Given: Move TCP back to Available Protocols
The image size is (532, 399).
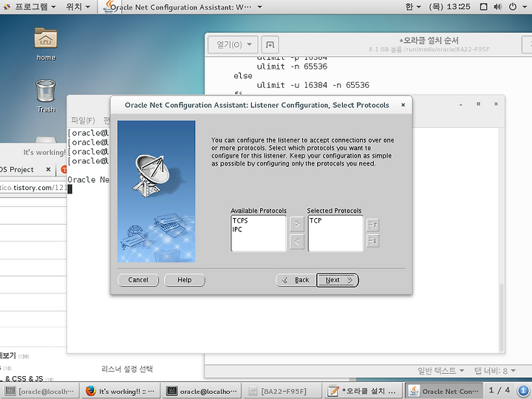Looking at the screenshot, I should click(x=297, y=242).
